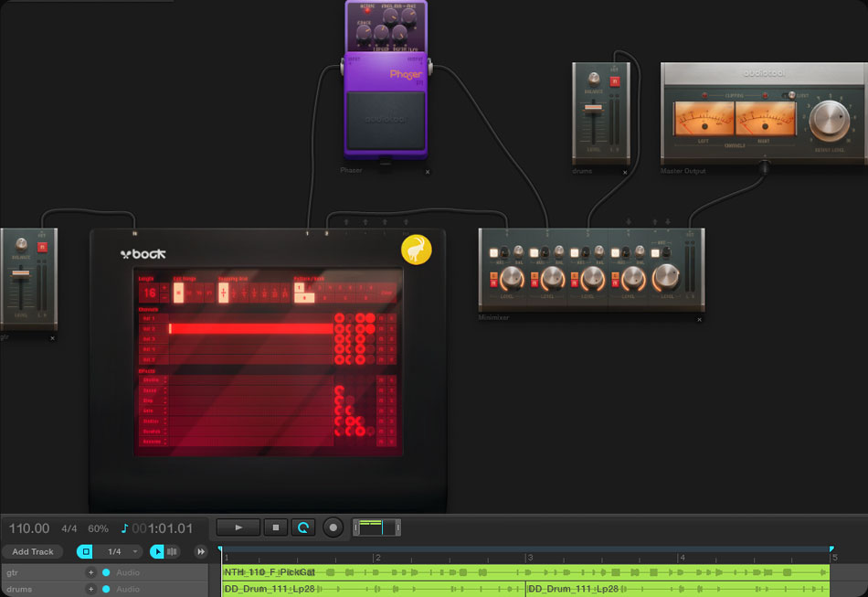The image size is (868, 597).
Task: Start playback with the Play button
Action: point(238,528)
